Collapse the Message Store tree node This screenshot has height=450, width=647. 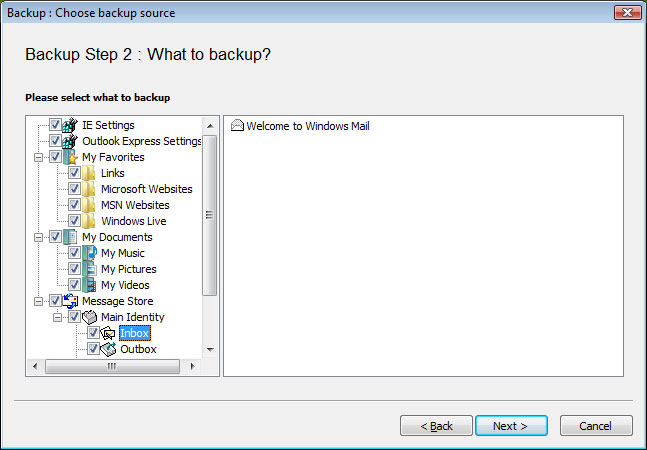38,302
